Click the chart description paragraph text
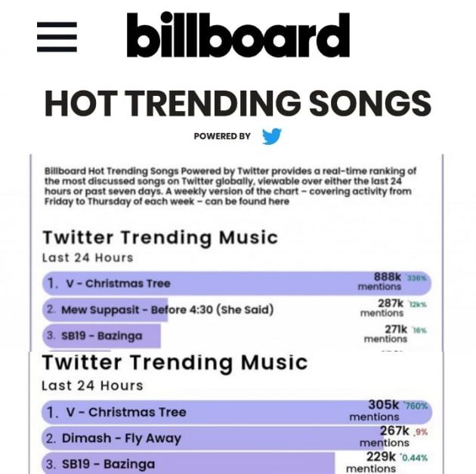Screen dimensions: 476x474 tap(230, 186)
